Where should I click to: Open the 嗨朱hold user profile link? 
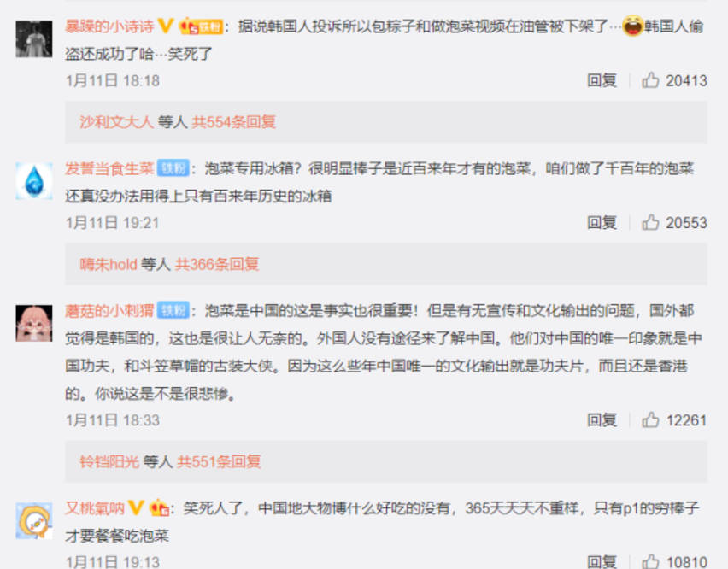tap(109, 264)
